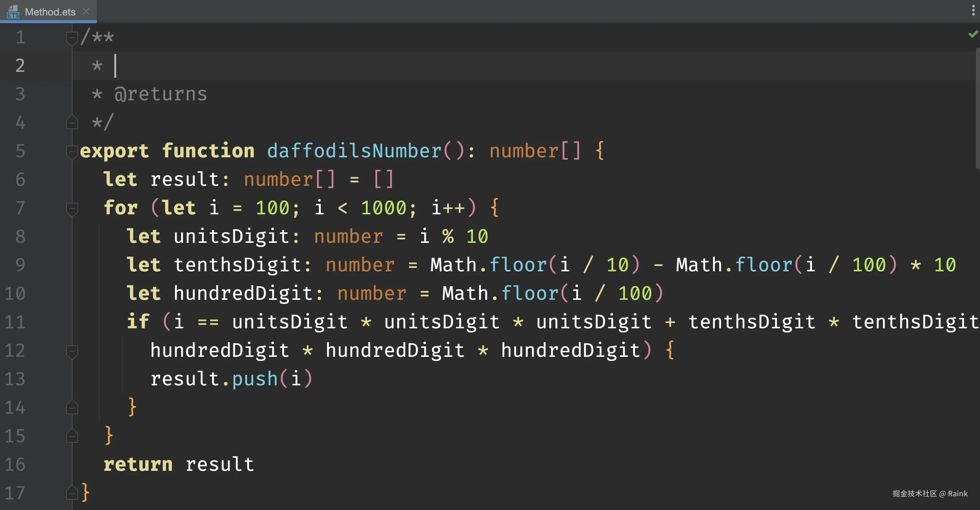Click the green inspection checkmark icon
Viewport: 980px width, 510px height.
(973, 35)
